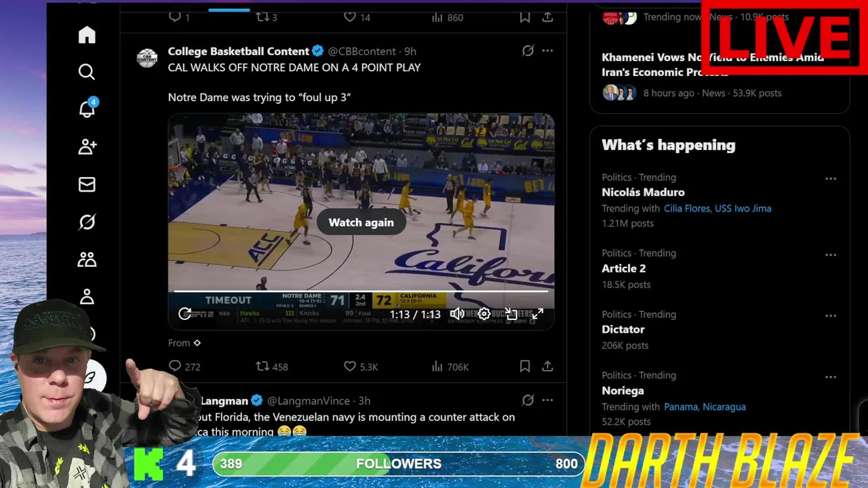Like the top post with 14 likes

coord(357,17)
